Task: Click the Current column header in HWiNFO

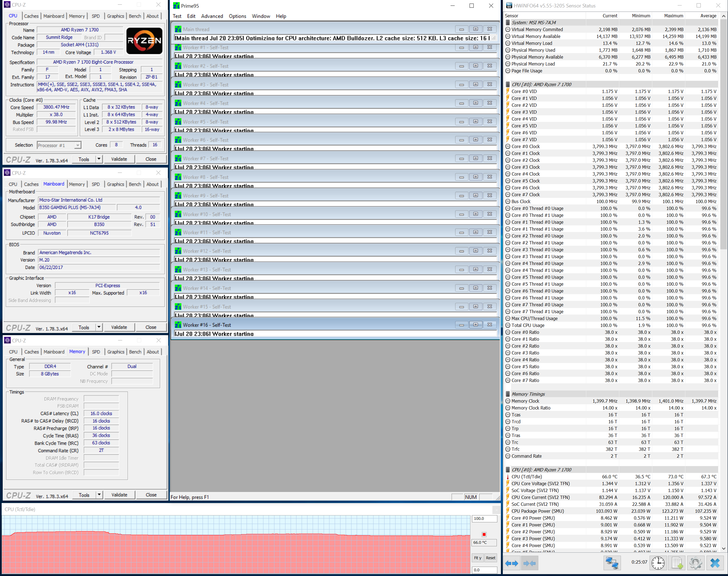Action: pos(602,16)
